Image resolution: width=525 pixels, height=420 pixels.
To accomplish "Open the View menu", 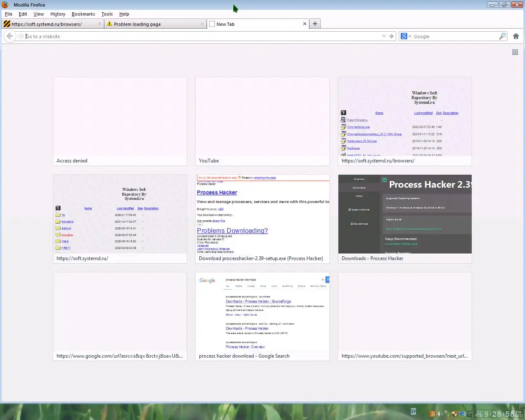I will 39,14.
